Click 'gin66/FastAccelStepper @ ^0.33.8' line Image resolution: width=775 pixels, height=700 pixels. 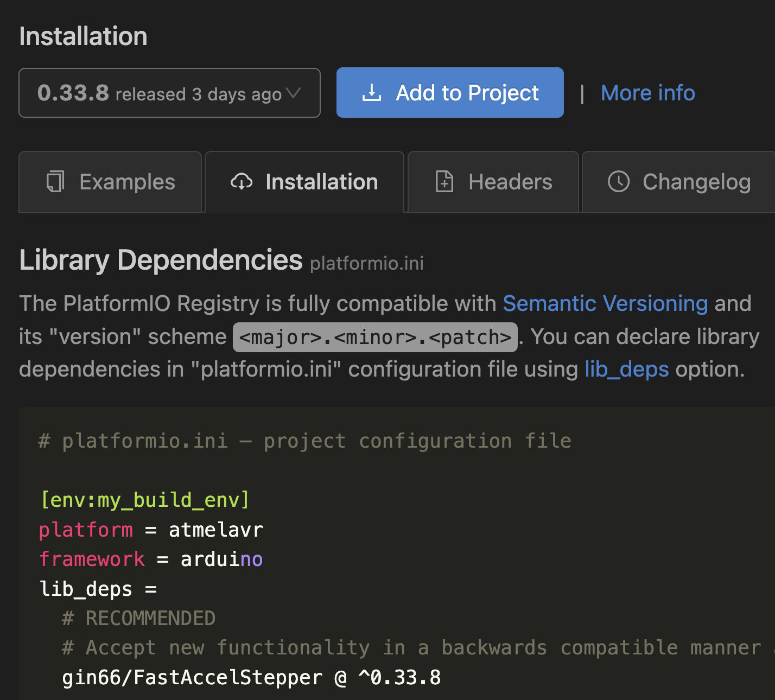click(252, 678)
